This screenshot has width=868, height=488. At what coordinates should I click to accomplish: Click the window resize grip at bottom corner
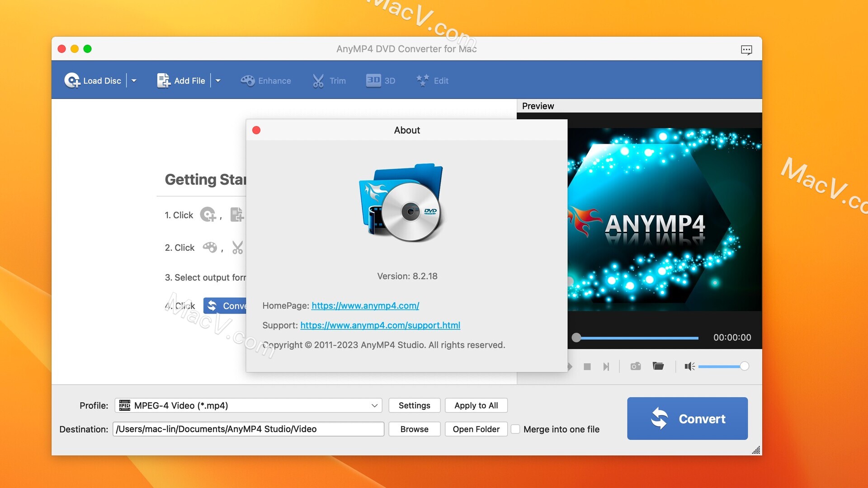click(756, 450)
